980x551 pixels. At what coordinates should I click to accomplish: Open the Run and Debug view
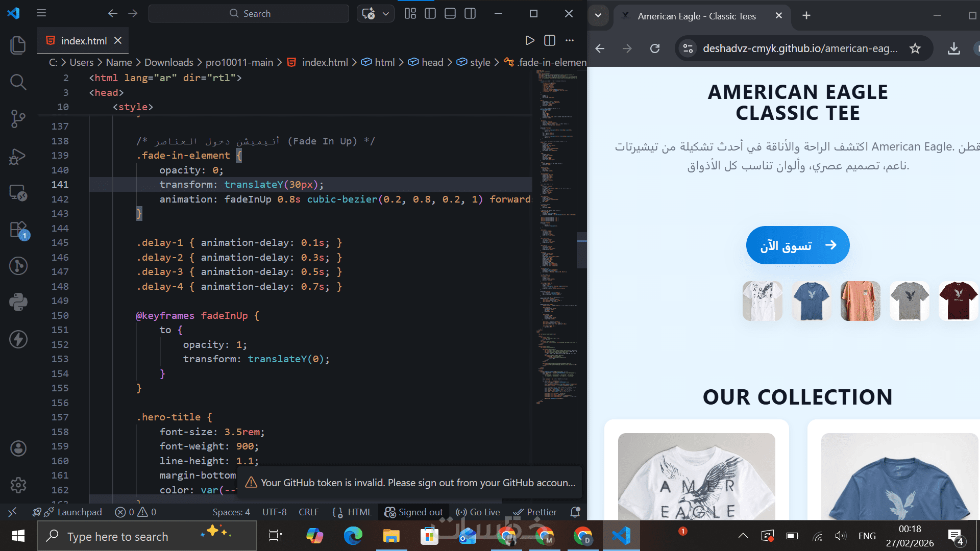click(18, 156)
